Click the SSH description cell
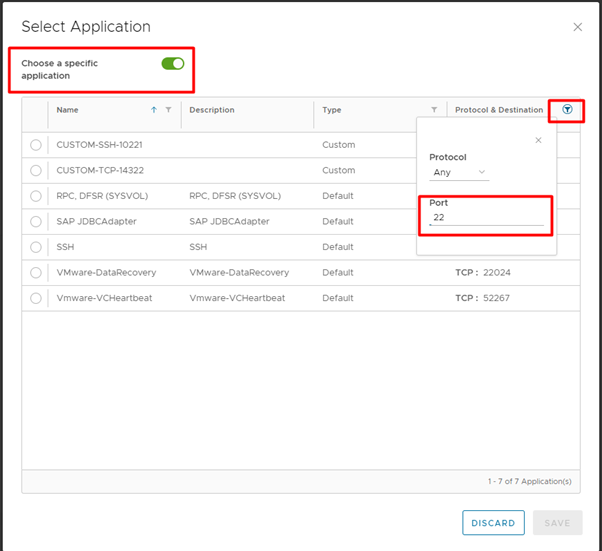Image resolution: width=602 pixels, height=551 pixels. (198, 247)
